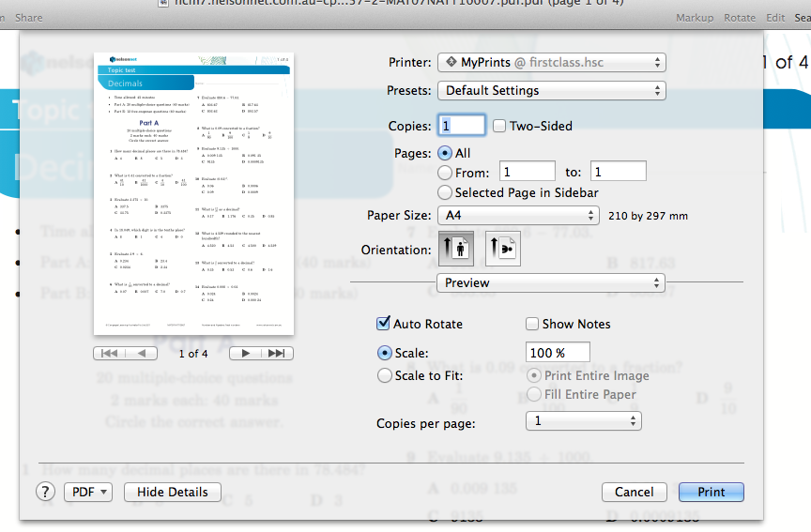The height and width of the screenshot is (532, 811).
Task: Click the Scale percentage field
Action: click(558, 352)
